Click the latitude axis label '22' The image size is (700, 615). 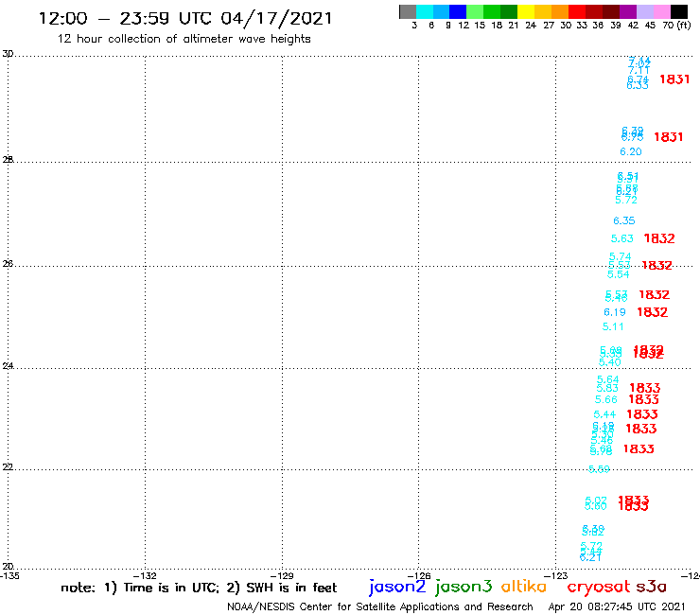pyautogui.click(x=8, y=466)
